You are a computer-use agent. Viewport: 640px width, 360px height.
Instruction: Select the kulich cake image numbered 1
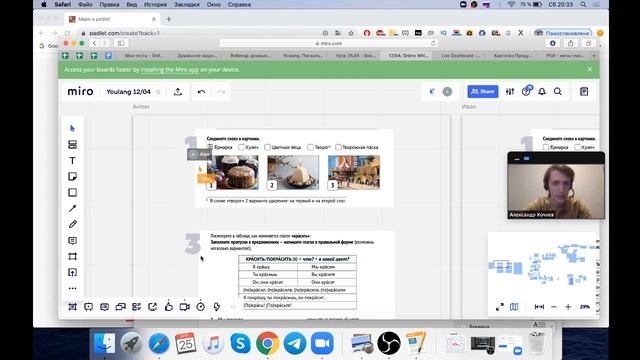point(232,172)
